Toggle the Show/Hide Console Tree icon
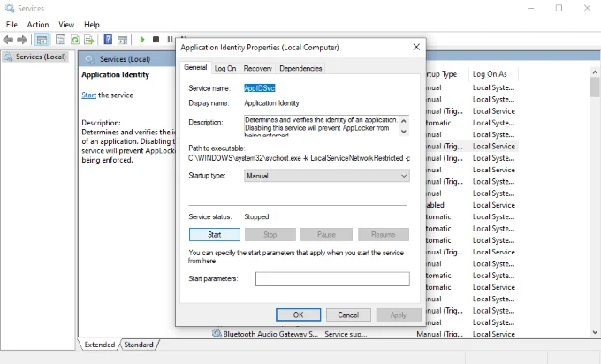Screen dimensions: 601x364 pyautogui.click(x=42, y=40)
